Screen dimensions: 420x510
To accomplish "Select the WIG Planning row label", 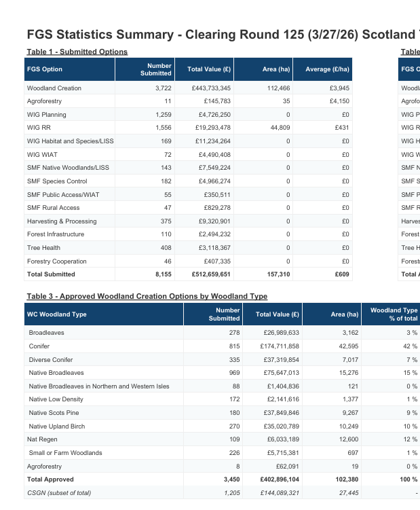I will point(47,115).
